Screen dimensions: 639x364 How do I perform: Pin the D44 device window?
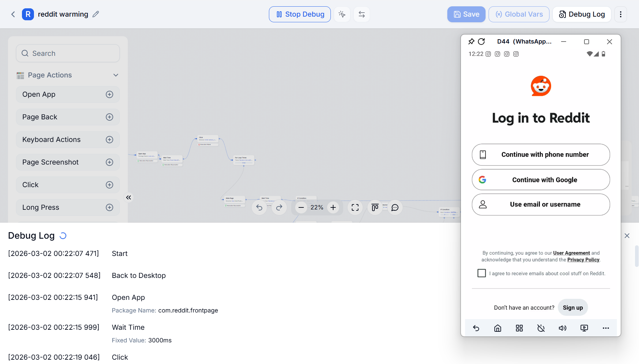tap(471, 42)
